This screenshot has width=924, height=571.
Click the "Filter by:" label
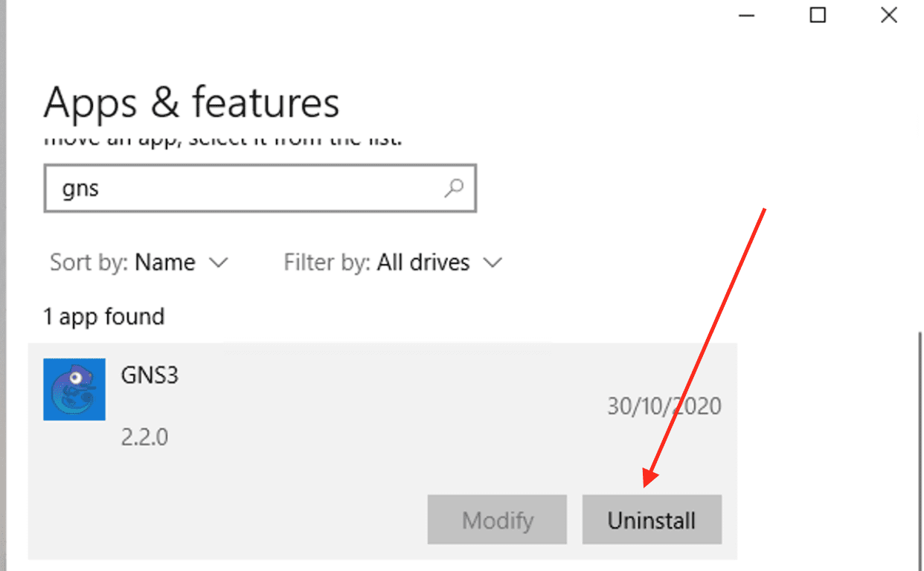[327, 262]
